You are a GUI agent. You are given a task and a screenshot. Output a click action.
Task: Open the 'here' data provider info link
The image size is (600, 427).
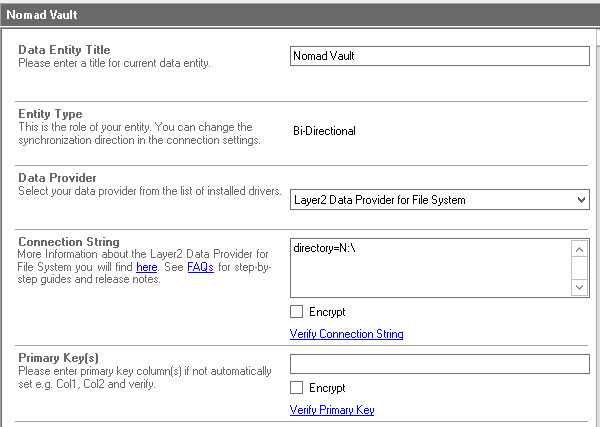coord(146,267)
